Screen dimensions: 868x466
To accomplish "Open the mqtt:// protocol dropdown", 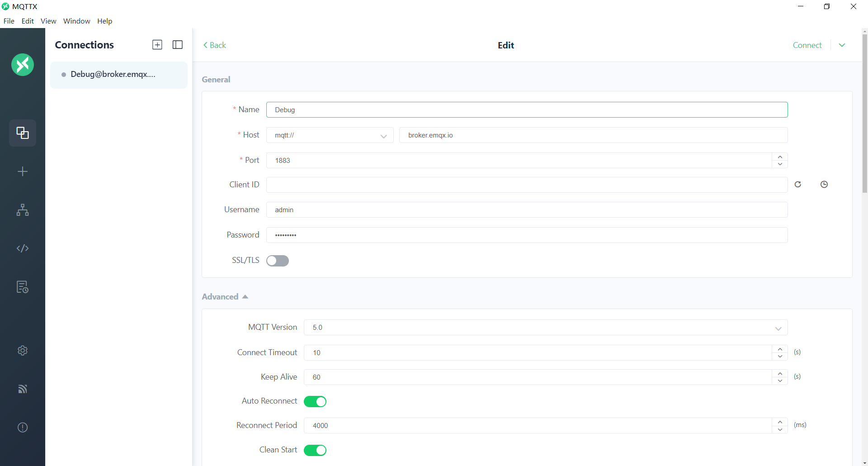I will tap(330, 135).
